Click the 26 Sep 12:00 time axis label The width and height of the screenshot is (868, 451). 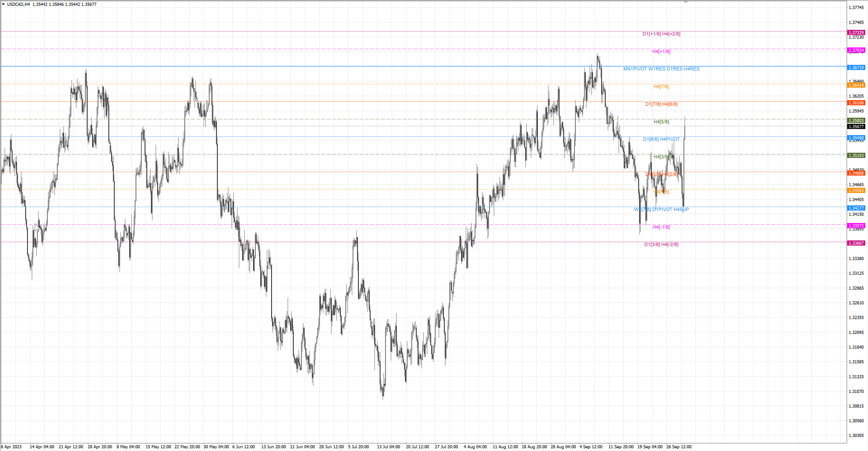pos(679,447)
